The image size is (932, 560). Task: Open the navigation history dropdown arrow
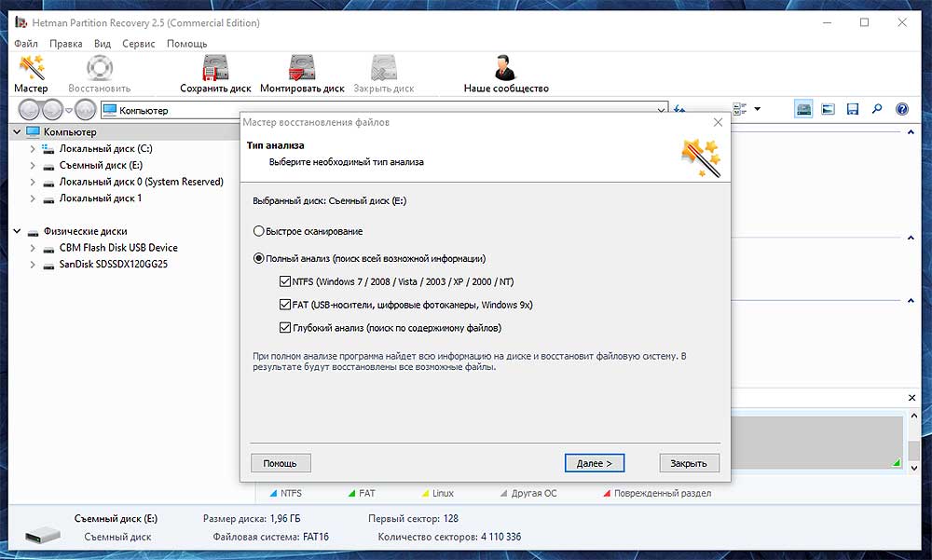[68, 111]
